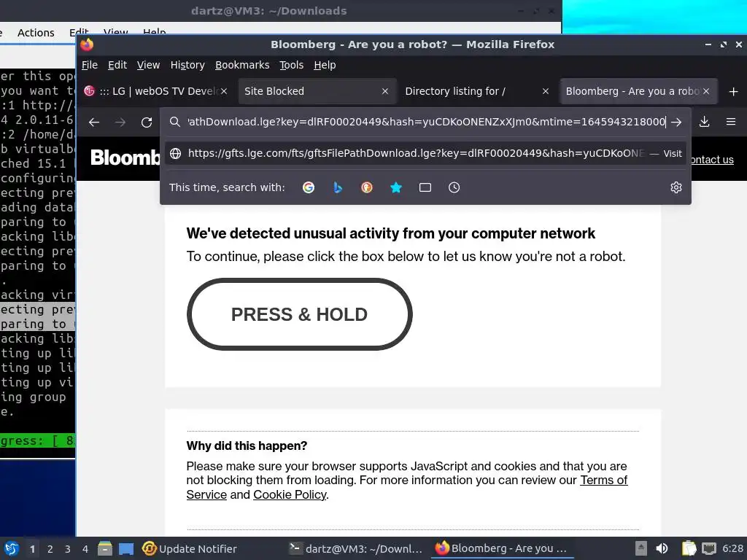Switch to the Site Blocked tab
747x560 pixels.
309,91
